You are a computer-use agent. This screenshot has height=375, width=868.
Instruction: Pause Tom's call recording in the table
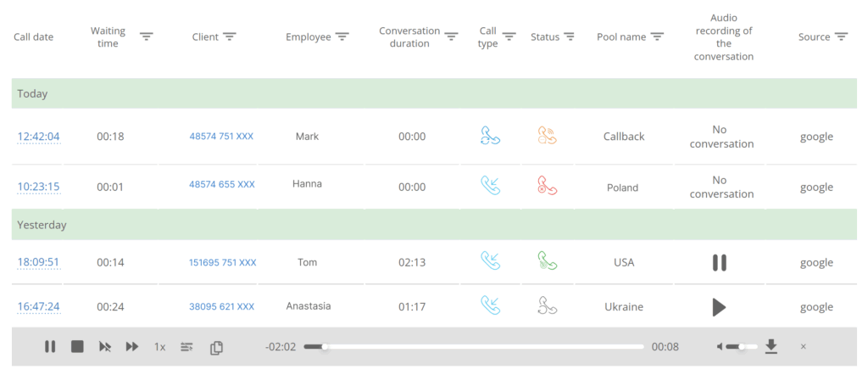[x=719, y=262]
